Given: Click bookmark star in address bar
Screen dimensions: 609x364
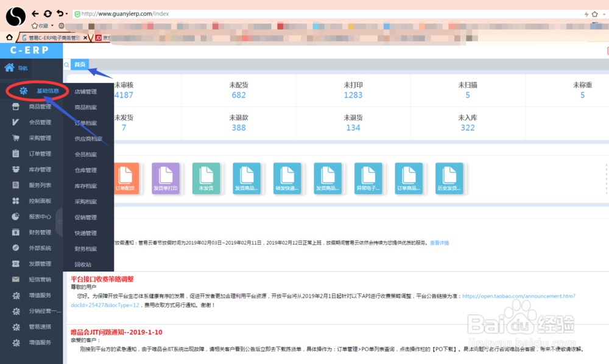Looking at the screenshot, I should coord(594,14).
